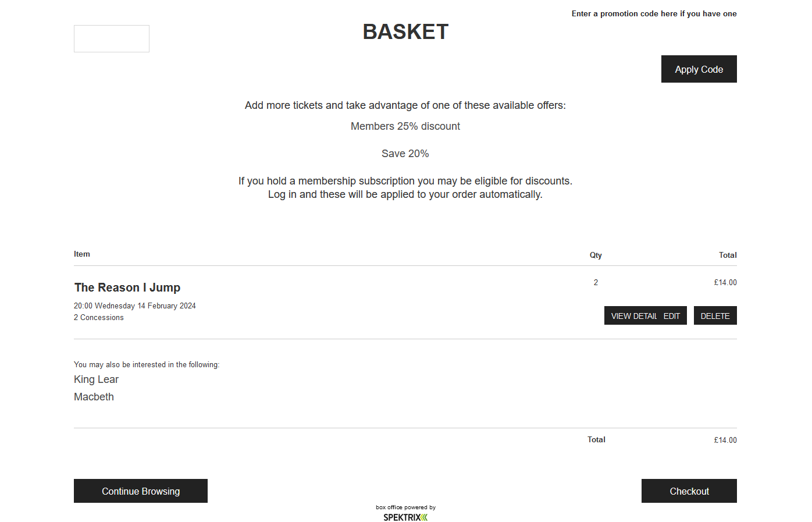Image resolution: width=812 pixels, height=522 pixels.
Task: View detail of The Reason I Jump tickets
Action: click(x=633, y=316)
